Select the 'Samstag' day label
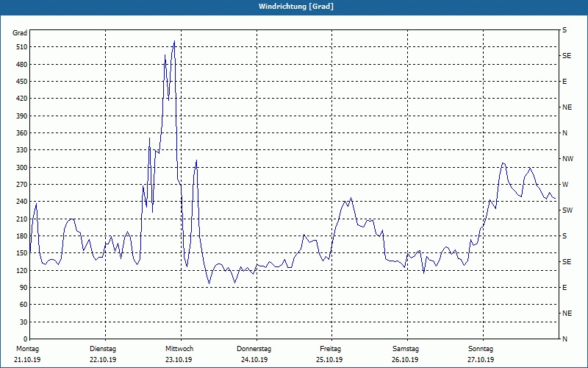 coord(406,349)
